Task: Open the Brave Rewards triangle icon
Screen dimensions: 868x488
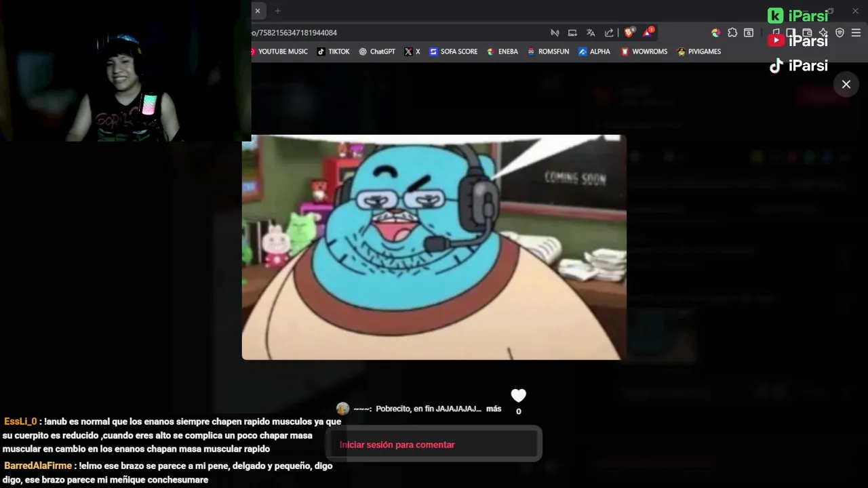Action: [x=648, y=32]
